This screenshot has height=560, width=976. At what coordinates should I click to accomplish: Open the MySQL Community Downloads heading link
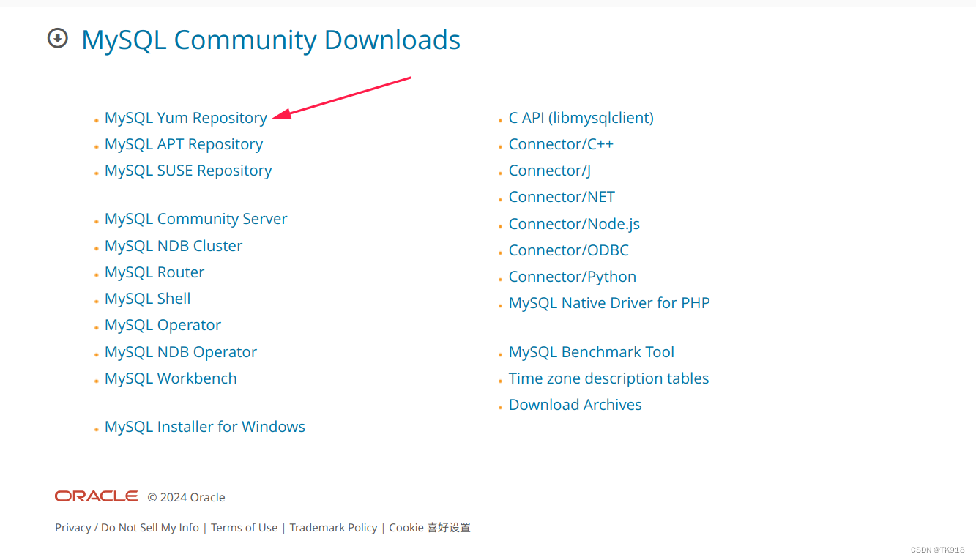point(271,40)
